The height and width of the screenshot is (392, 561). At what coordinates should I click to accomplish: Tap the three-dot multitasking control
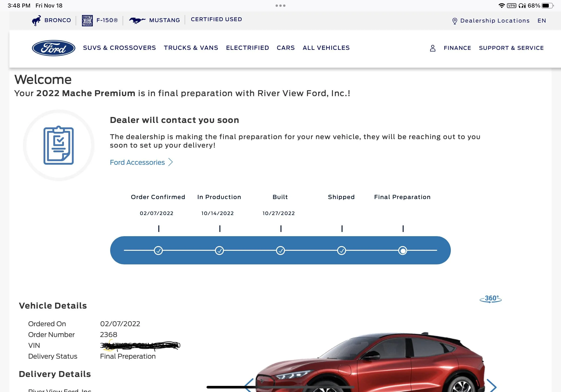point(280,6)
